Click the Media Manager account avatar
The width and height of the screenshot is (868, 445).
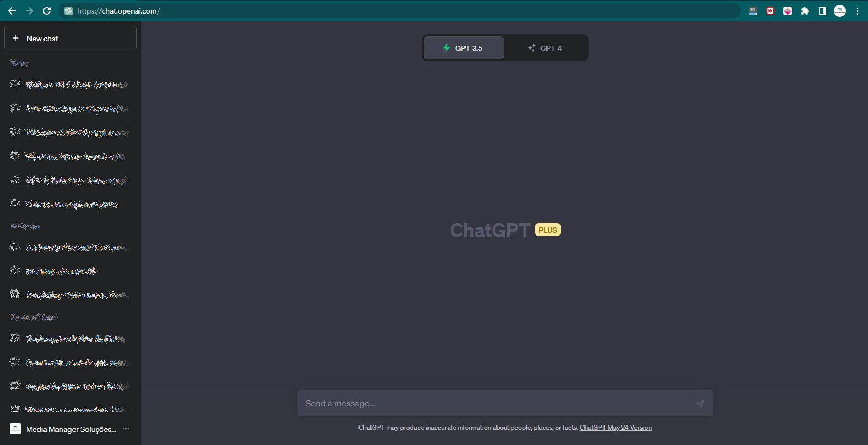tap(15, 429)
